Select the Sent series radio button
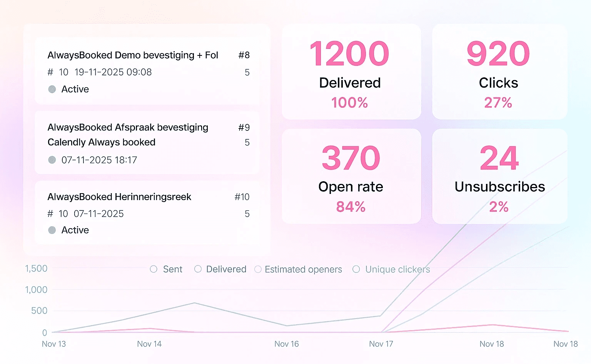Screen dimensions: 591x364 tap(153, 269)
